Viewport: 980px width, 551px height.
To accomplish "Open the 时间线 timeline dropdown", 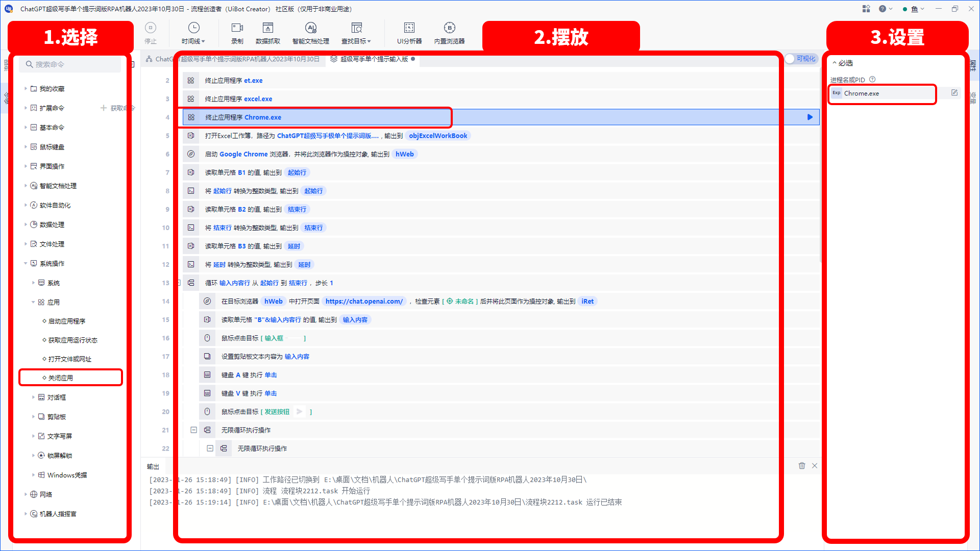I will coord(193,33).
